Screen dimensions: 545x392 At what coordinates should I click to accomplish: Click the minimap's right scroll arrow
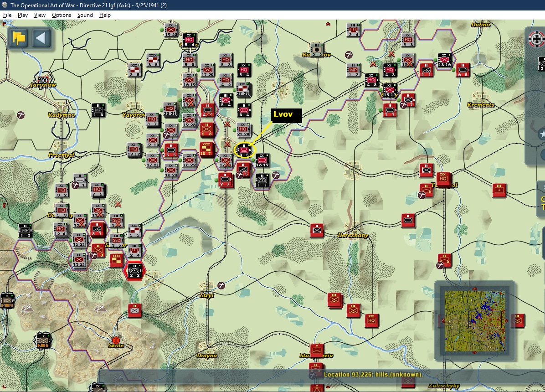(x=506, y=321)
